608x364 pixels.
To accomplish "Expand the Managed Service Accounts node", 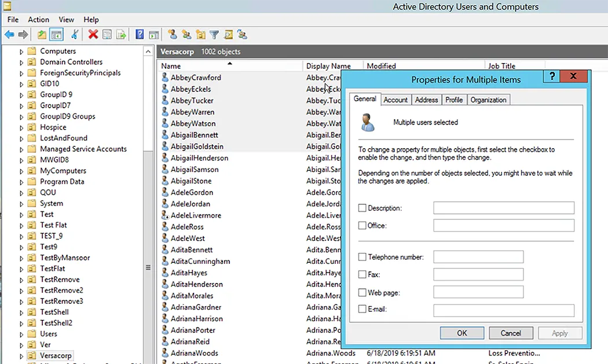I will pos(21,149).
